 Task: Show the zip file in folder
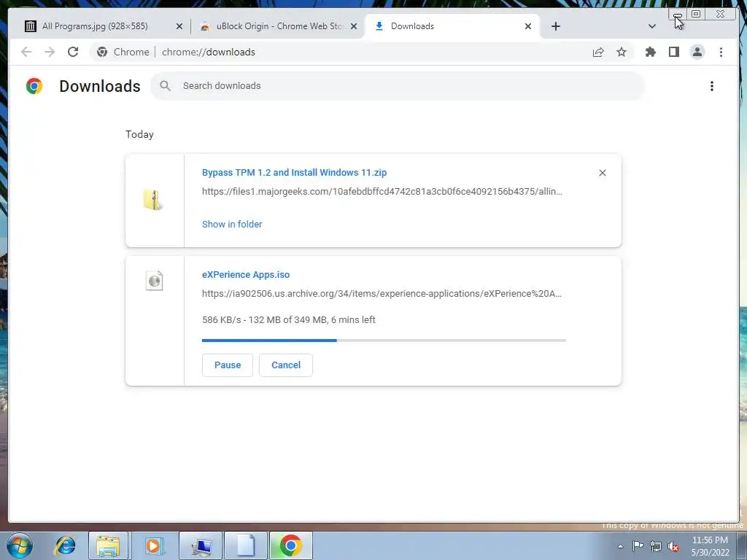[232, 225]
